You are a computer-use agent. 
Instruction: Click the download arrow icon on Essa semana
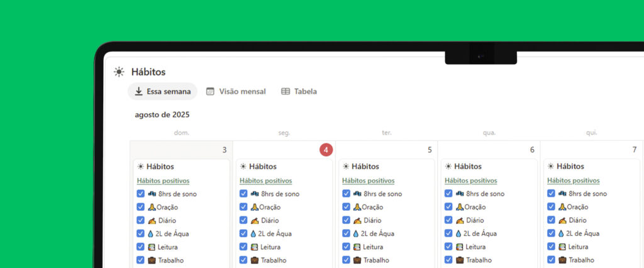tap(139, 91)
